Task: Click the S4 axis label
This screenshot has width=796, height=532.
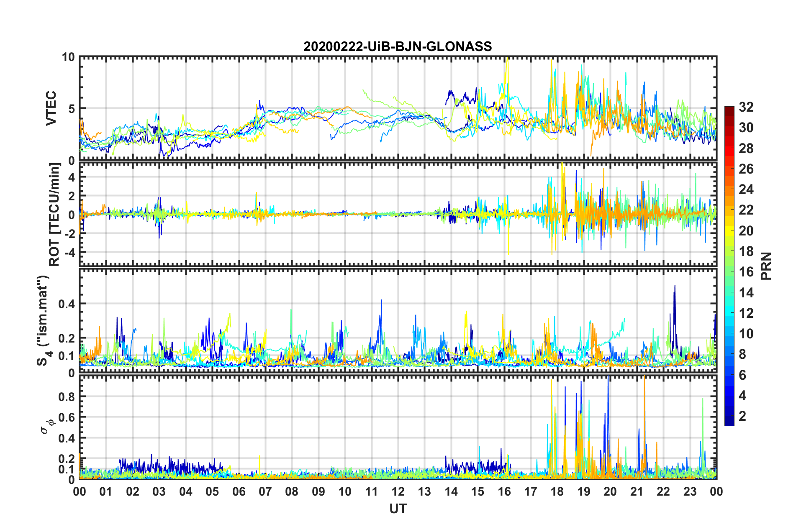Action: 43,321
